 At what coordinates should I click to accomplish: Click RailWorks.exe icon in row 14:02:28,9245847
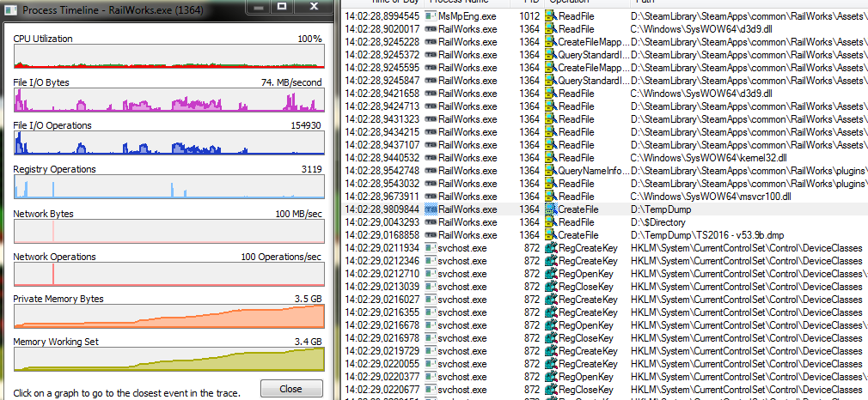click(431, 80)
